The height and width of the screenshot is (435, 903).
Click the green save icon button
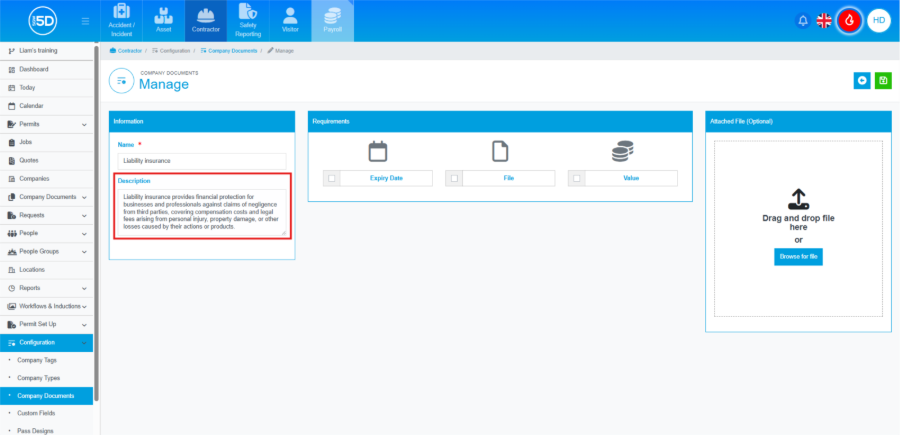pos(883,81)
